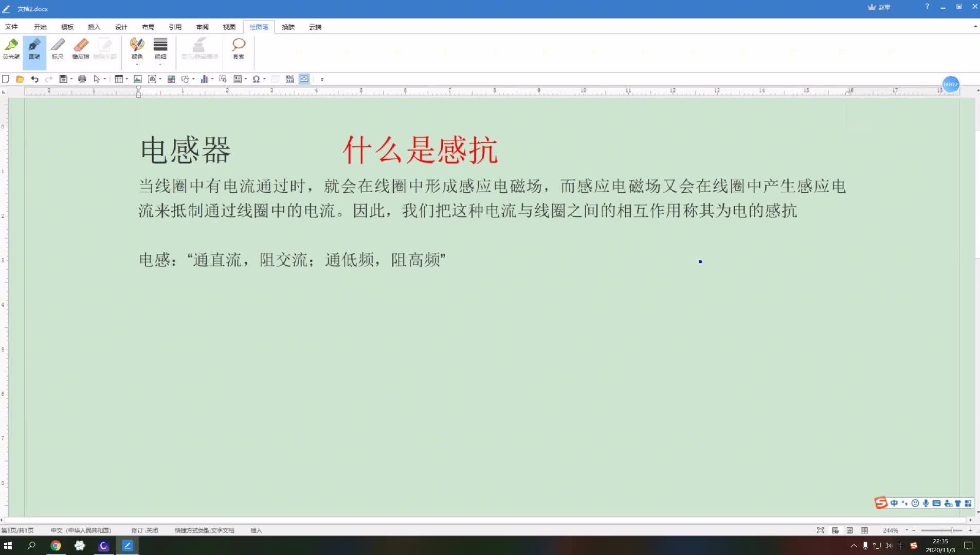This screenshot has width=980, height=555.
Task: Toggle 插入 insert mode in status bar
Action: (x=256, y=530)
